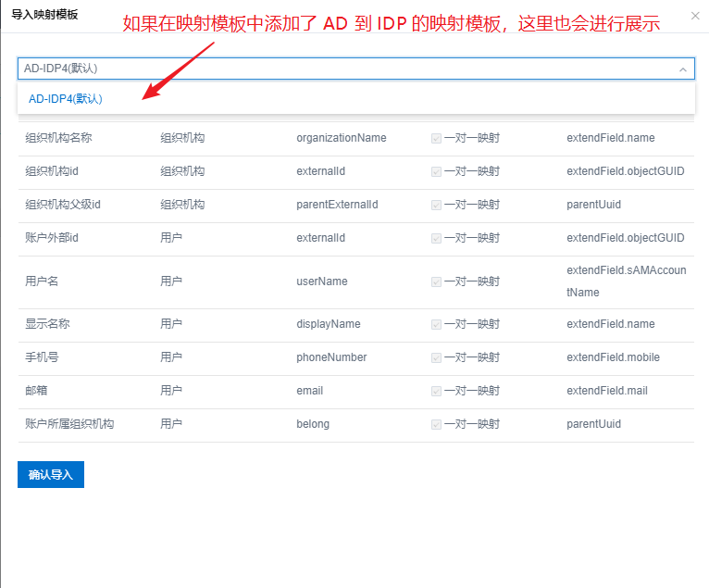709x588 pixels.
Task: Toggle the 一对一映射 checkbox for 显示名称
Action: tap(436, 324)
